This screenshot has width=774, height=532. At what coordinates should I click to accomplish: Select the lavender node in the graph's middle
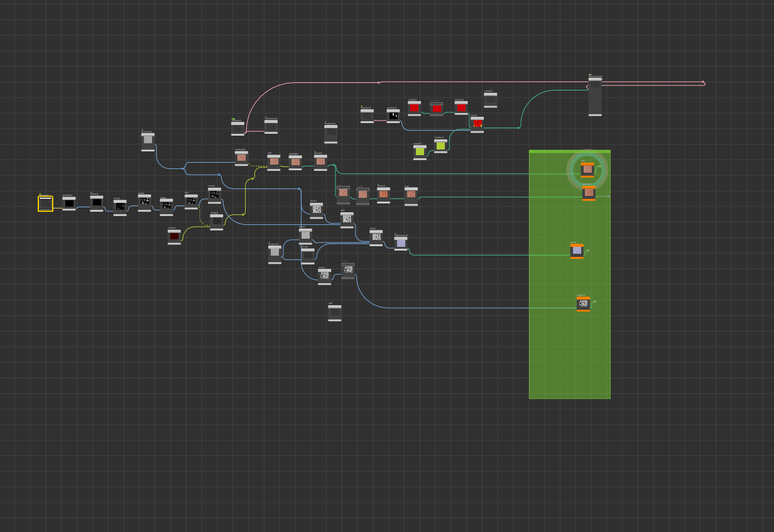[401, 242]
